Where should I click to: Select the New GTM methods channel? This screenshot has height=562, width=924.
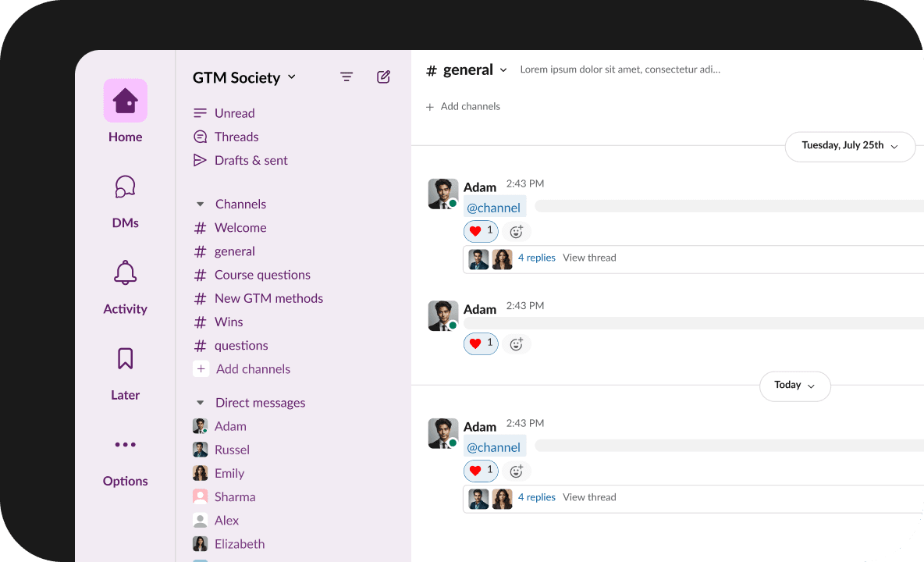pos(258,299)
